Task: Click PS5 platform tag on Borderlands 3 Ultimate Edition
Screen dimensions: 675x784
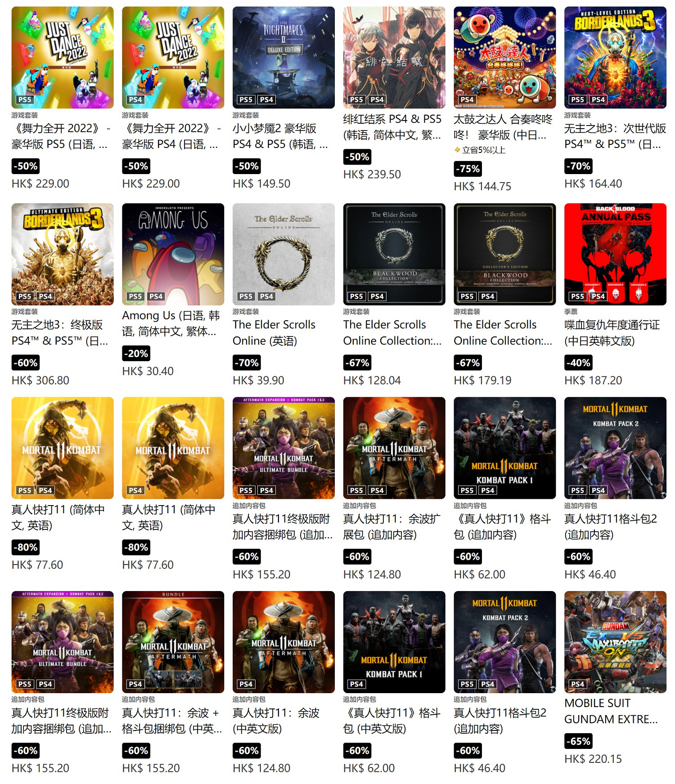Action: (x=25, y=296)
